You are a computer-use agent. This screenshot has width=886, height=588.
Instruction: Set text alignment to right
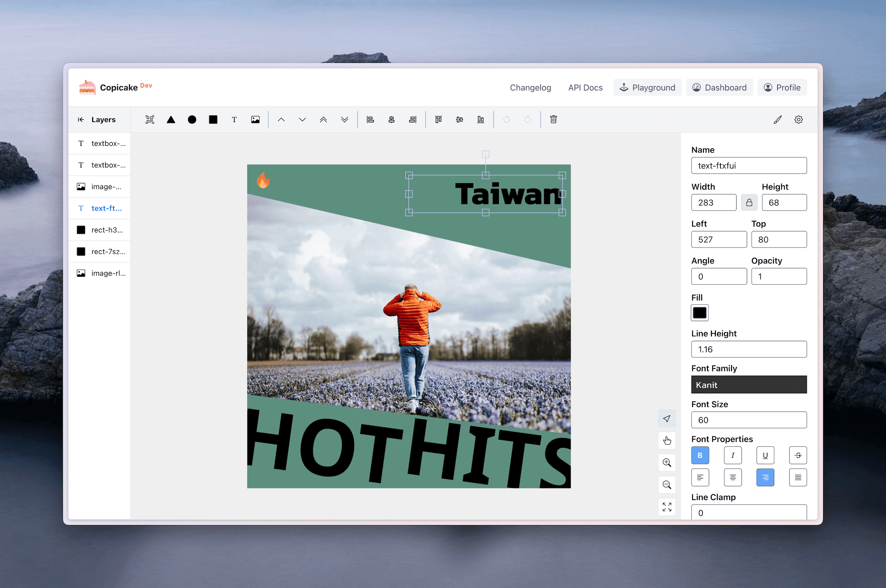click(765, 477)
